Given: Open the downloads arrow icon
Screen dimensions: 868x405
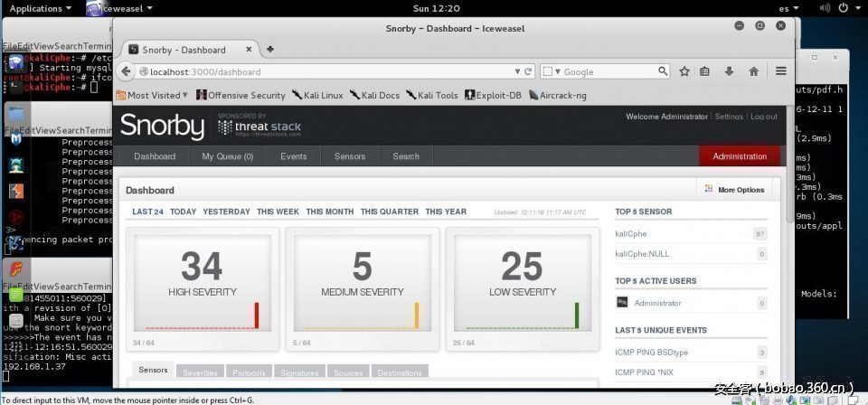Looking at the screenshot, I should point(729,71).
